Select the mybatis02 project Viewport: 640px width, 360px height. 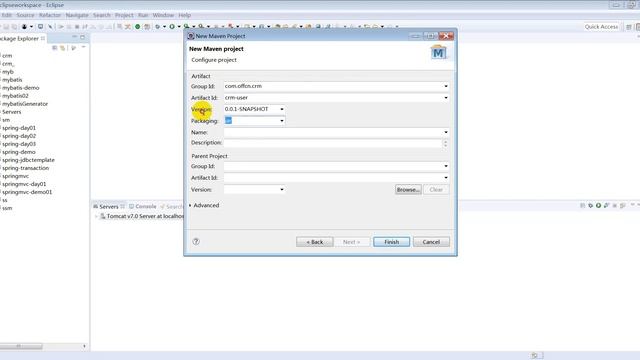click(15, 96)
